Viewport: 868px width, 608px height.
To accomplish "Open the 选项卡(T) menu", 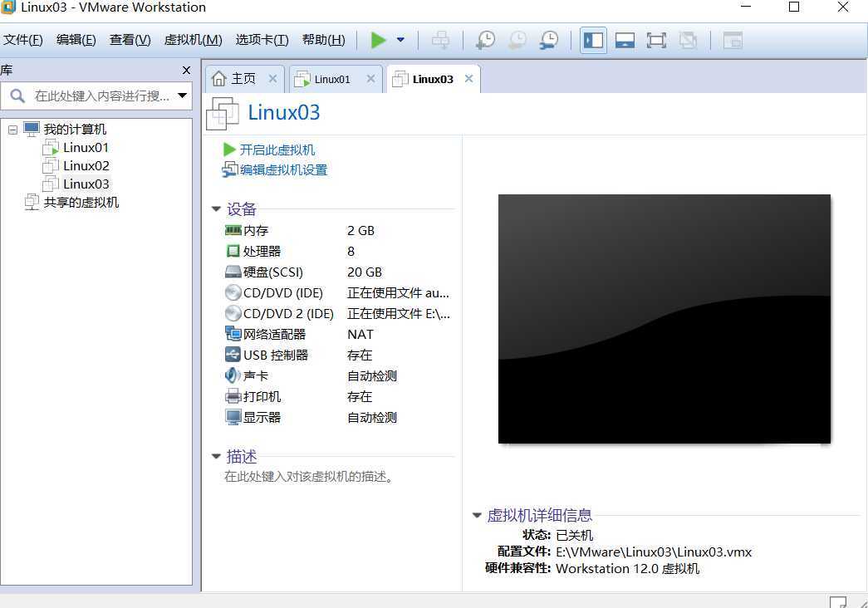I will click(x=262, y=40).
